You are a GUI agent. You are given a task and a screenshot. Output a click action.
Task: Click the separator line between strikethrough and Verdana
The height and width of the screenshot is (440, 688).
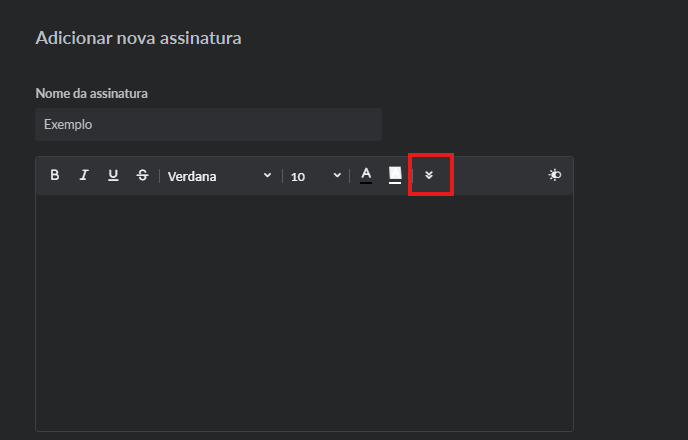(x=159, y=175)
